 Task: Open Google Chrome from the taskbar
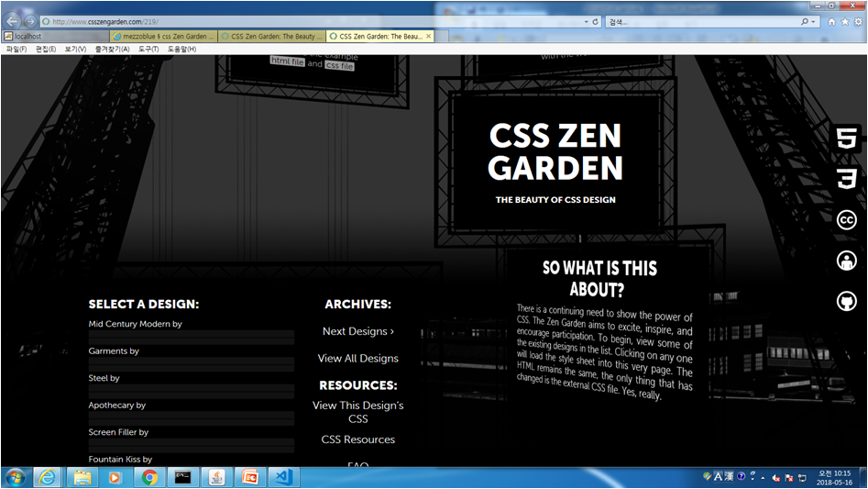pyautogui.click(x=148, y=477)
